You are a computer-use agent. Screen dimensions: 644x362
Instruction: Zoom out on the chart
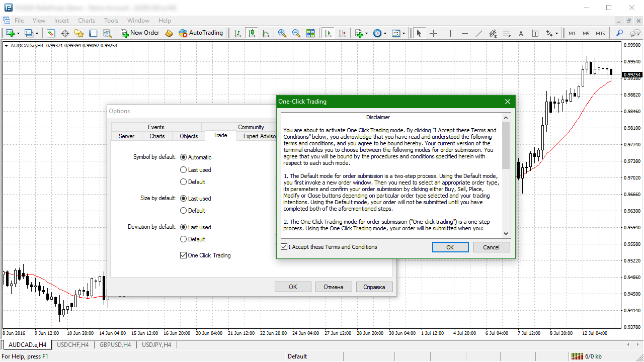[296, 33]
